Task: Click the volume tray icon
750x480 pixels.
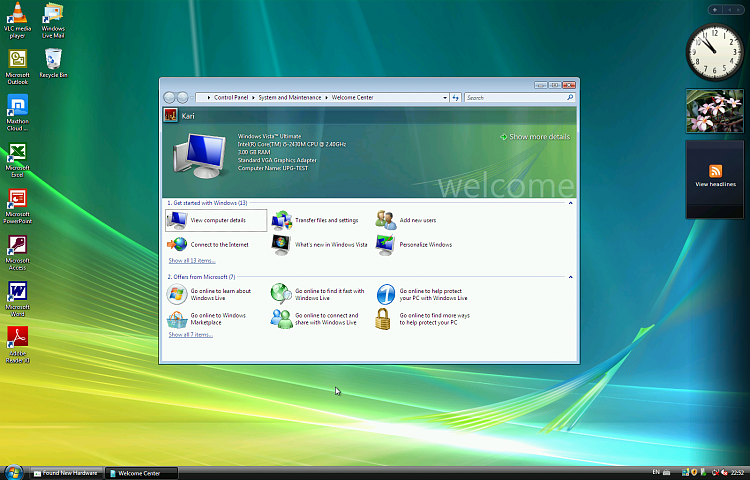Action: [725, 473]
